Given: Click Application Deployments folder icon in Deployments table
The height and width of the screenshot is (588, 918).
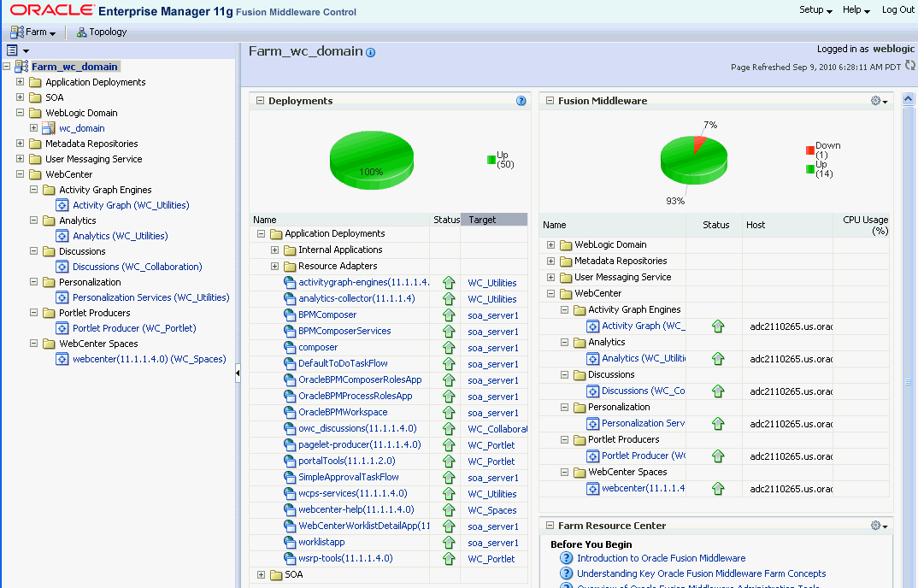Looking at the screenshot, I should coord(276,233).
